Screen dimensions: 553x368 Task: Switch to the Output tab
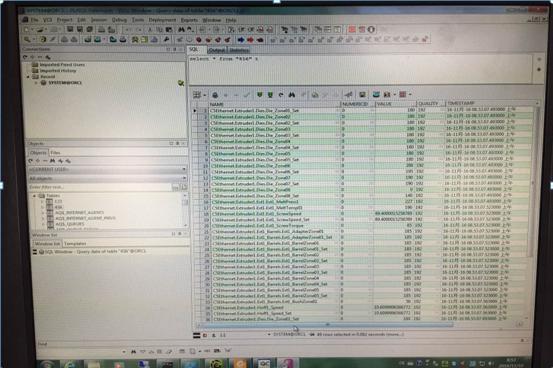(217, 50)
